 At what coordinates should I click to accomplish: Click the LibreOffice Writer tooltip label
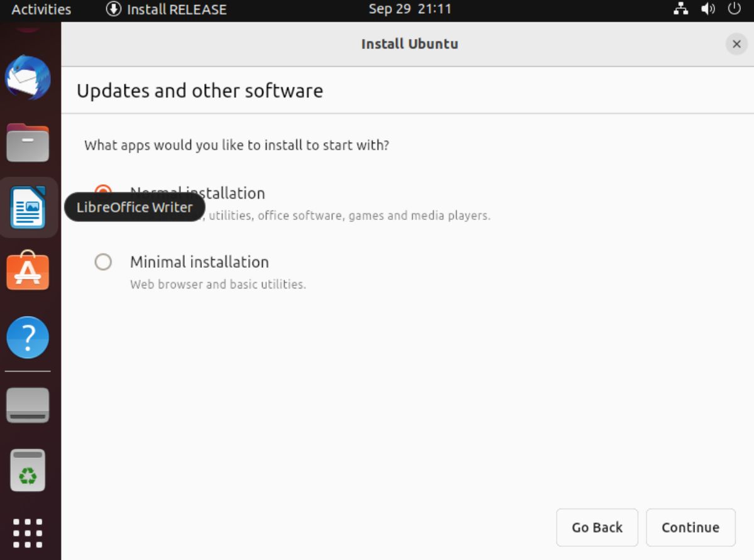click(x=134, y=207)
